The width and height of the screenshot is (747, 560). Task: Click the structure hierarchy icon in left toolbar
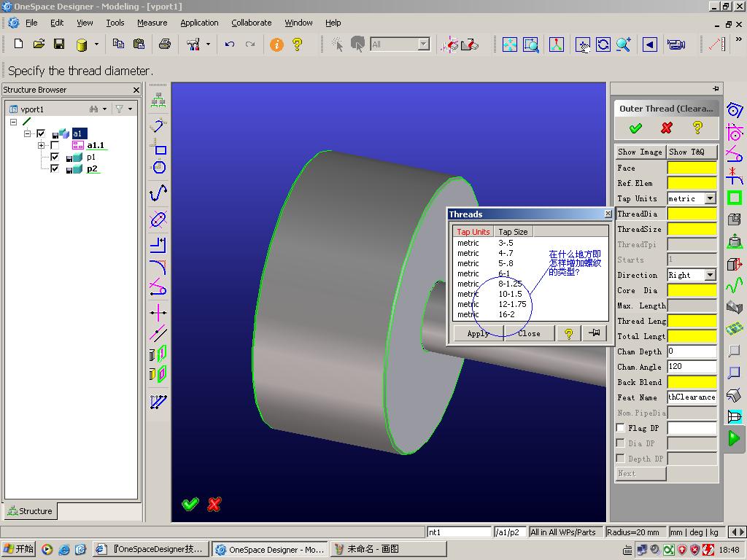tap(158, 101)
